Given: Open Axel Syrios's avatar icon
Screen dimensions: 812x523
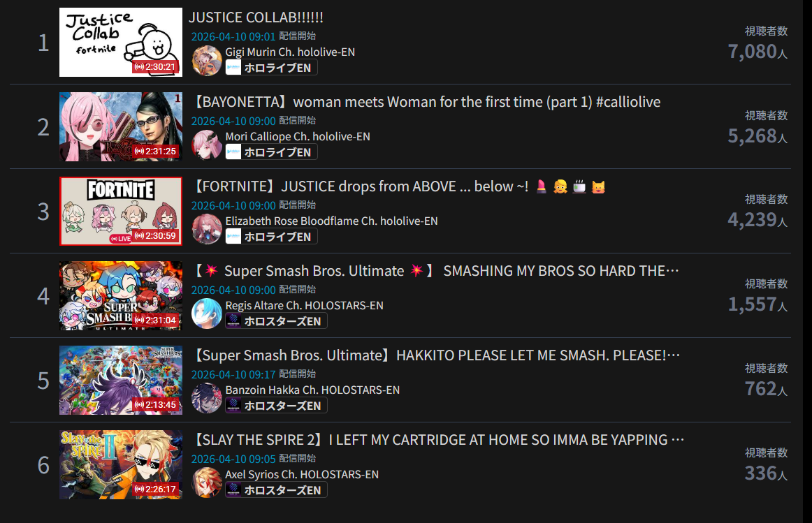Looking at the screenshot, I should click(x=207, y=483).
